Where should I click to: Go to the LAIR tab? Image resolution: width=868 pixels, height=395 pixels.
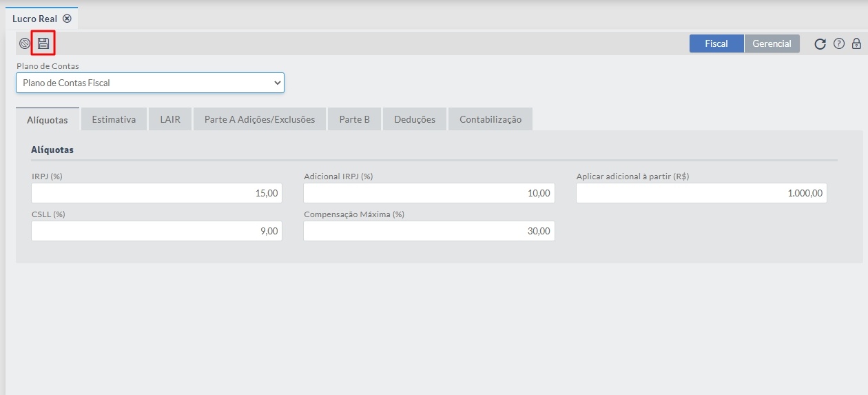170,119
